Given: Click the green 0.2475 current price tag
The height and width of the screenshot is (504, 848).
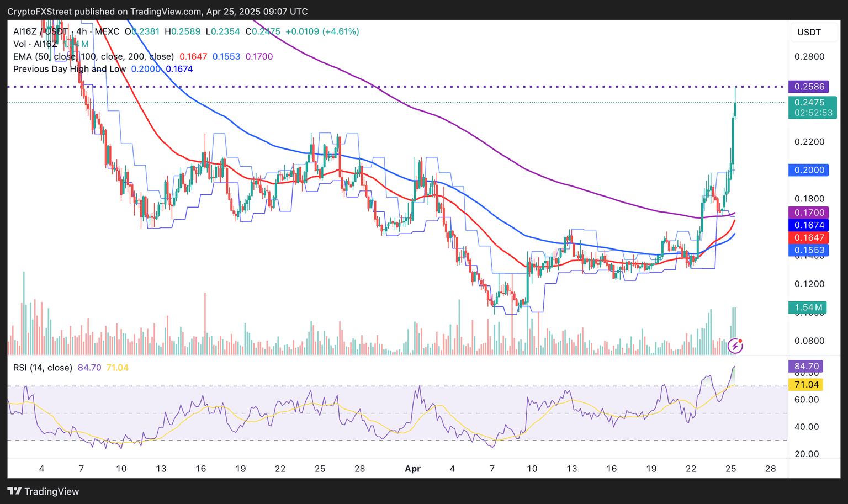Looking at the screenshot, I should [812, 103].
